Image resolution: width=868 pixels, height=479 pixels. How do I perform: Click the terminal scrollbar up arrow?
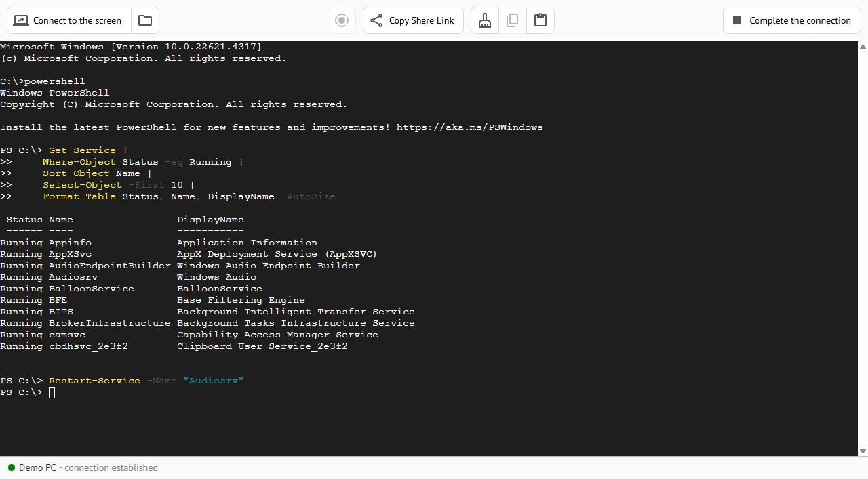pos(863,47)
